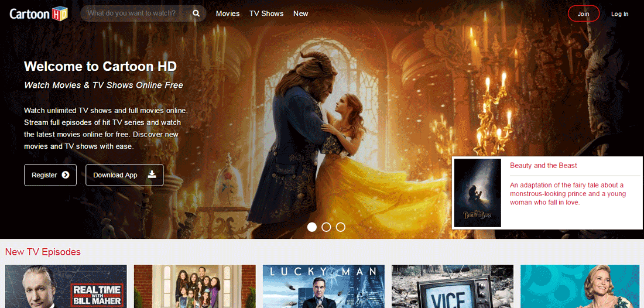Open the TV Shows menu
Screen dimensions: 644x308
pyautogui.click(x=266, y=13)
